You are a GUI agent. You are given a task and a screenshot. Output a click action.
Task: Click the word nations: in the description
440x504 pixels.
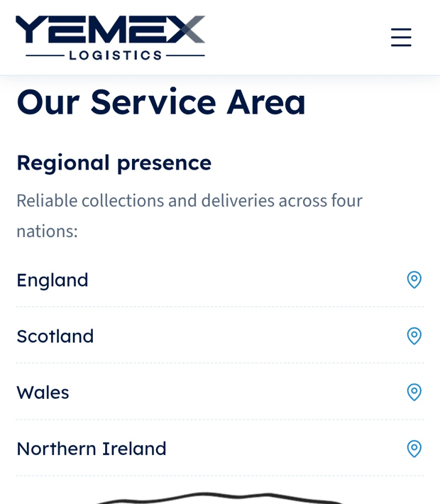tap(48, 231)
